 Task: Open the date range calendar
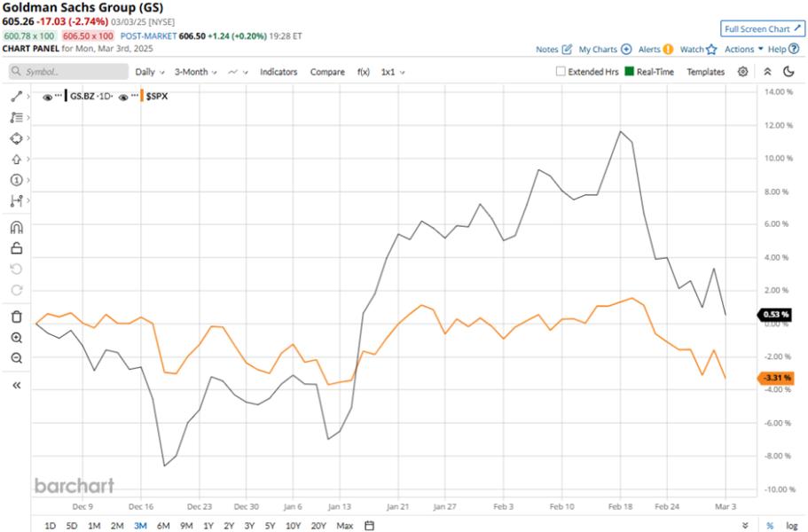pyautogui.click(x=369, y=525)
